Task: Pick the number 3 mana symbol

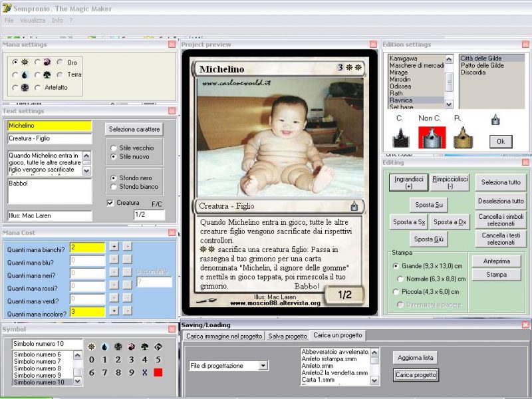Action: pyautogui.click(x=131, y=360)
